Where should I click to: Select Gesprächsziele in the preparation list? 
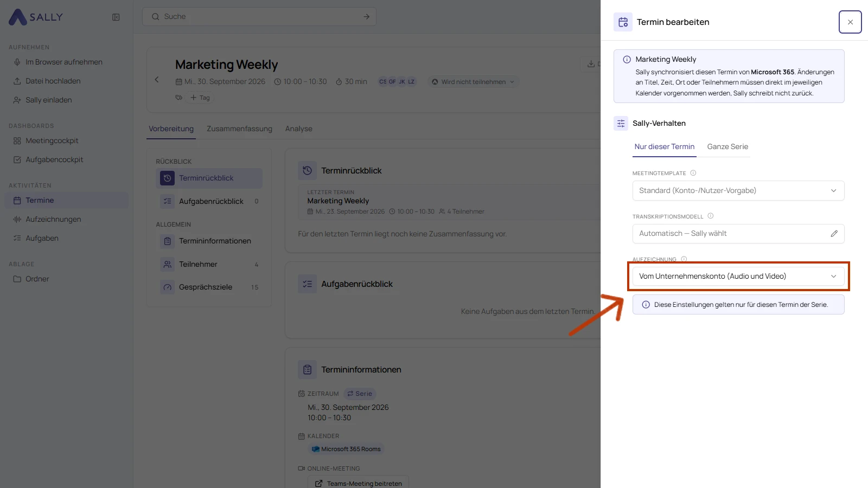tap(209, 287)
